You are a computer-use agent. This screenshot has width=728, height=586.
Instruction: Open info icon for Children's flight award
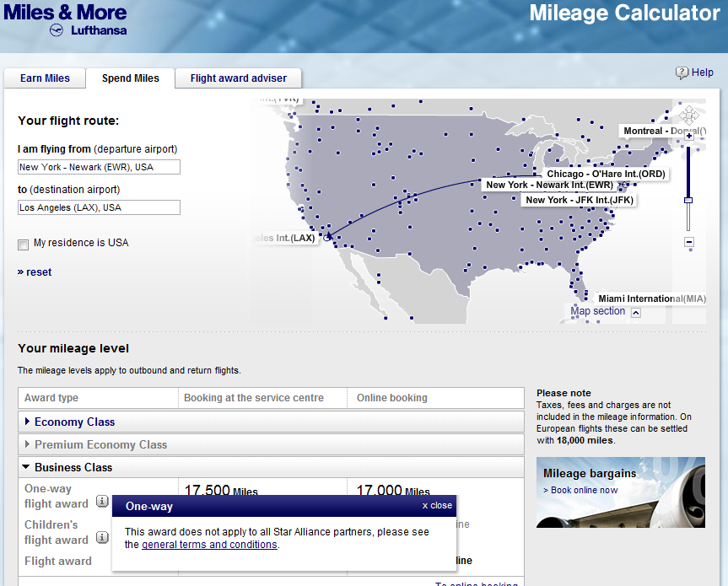(102, 538)
